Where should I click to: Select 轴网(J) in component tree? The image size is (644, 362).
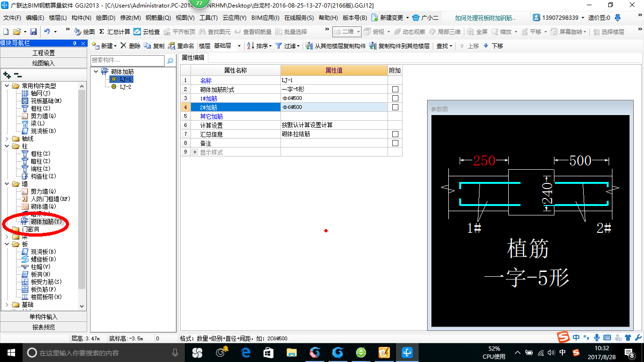tap(40, 93)
